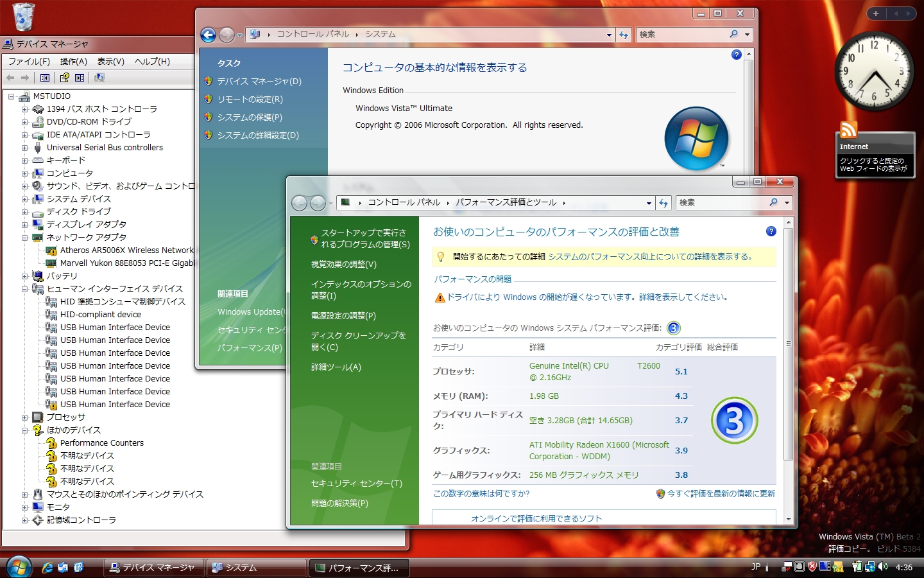Click オンラインで評価に利用できるソフト link

coord(536,518)
